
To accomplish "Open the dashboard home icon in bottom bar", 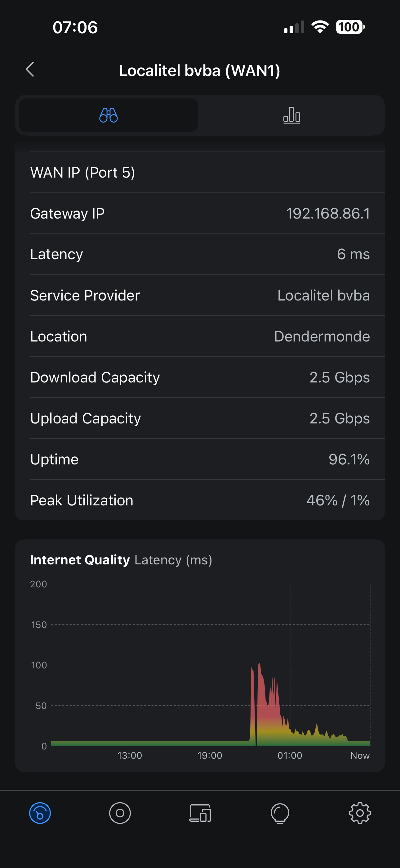I will pos(40,813).
